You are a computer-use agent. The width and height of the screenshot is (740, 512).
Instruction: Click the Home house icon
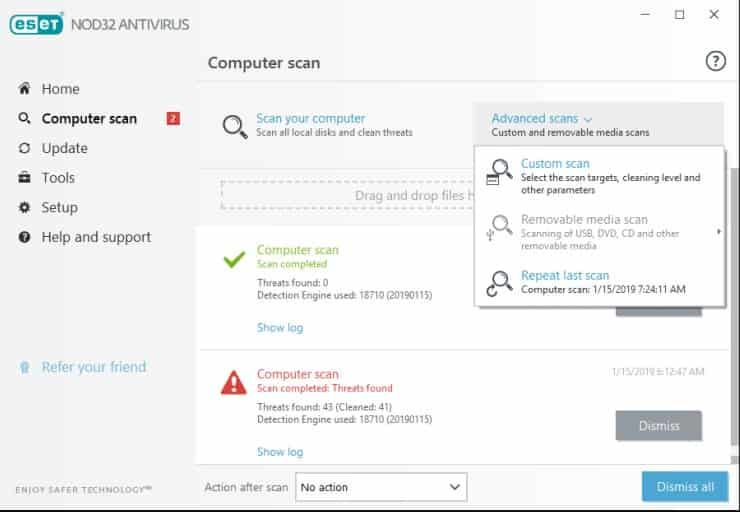(x=24, y=88)
